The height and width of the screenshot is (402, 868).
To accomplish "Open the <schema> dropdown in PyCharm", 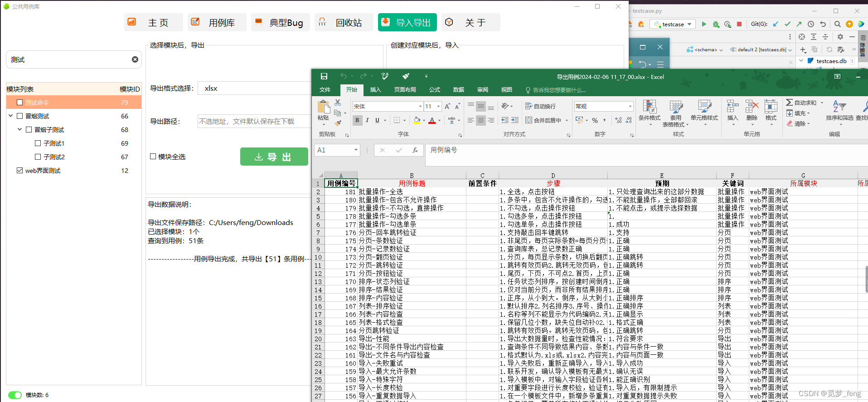I will (x=705, y=49).
